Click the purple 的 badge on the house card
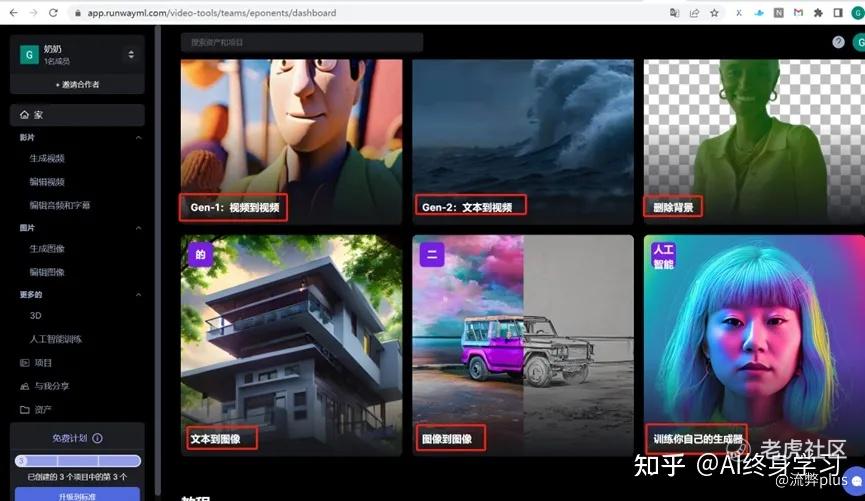 [200, 255]
